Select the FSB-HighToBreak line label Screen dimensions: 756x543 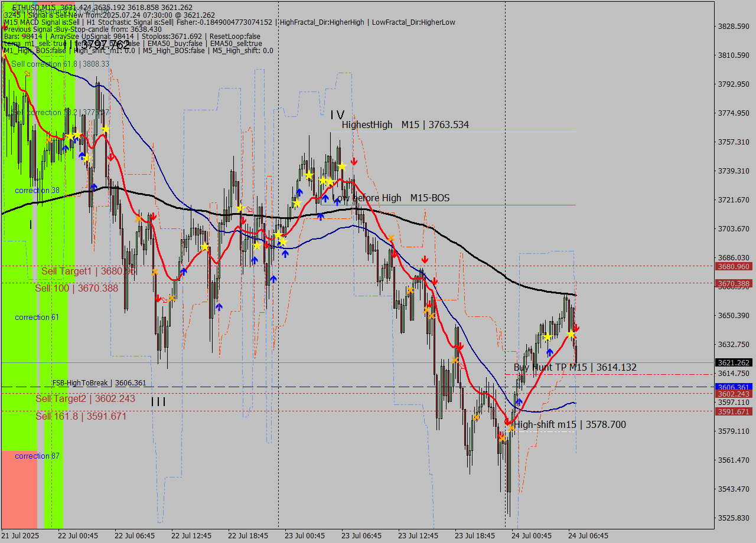99,383
